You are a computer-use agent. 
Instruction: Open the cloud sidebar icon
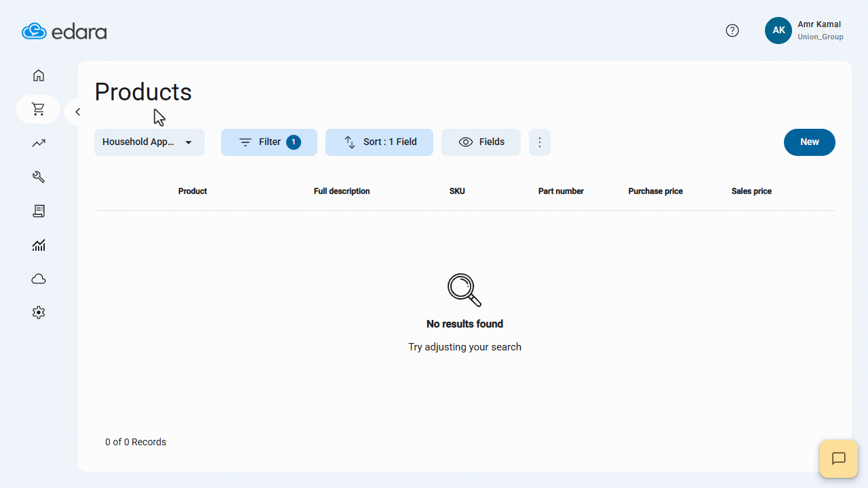point(39,279)
